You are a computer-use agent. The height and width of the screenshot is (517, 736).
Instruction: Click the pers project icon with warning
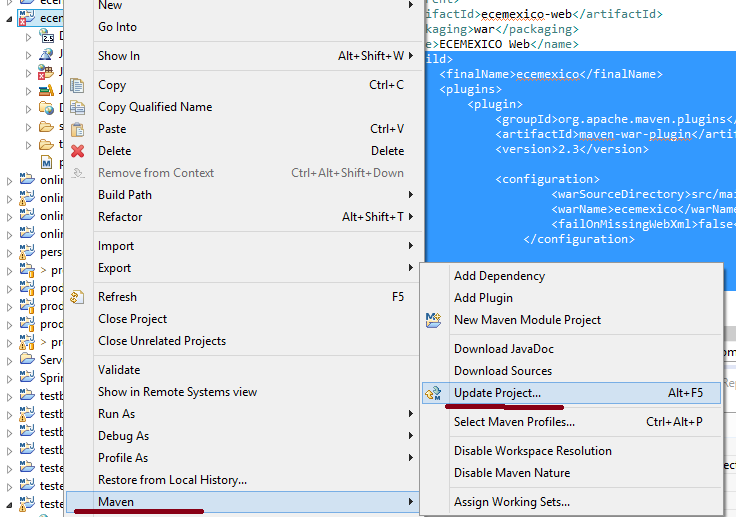pos(27,252)
